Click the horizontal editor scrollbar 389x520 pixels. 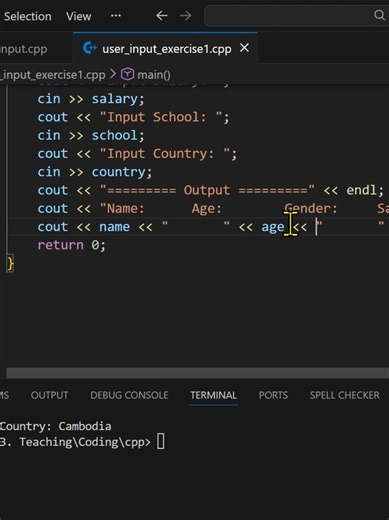(198, 373)
